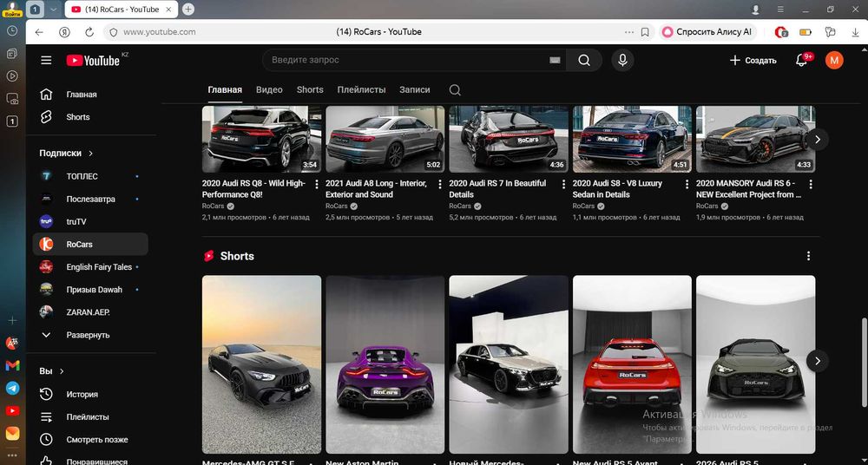Open the address bar three-dot menu
Image resolution: width=868 pixels, height=465 pixels.
coord(628,32)
